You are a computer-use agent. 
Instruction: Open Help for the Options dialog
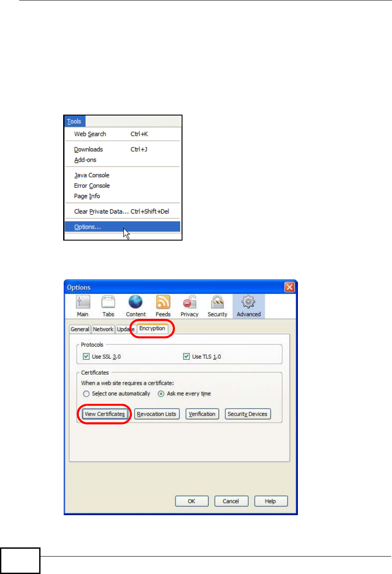271,501
